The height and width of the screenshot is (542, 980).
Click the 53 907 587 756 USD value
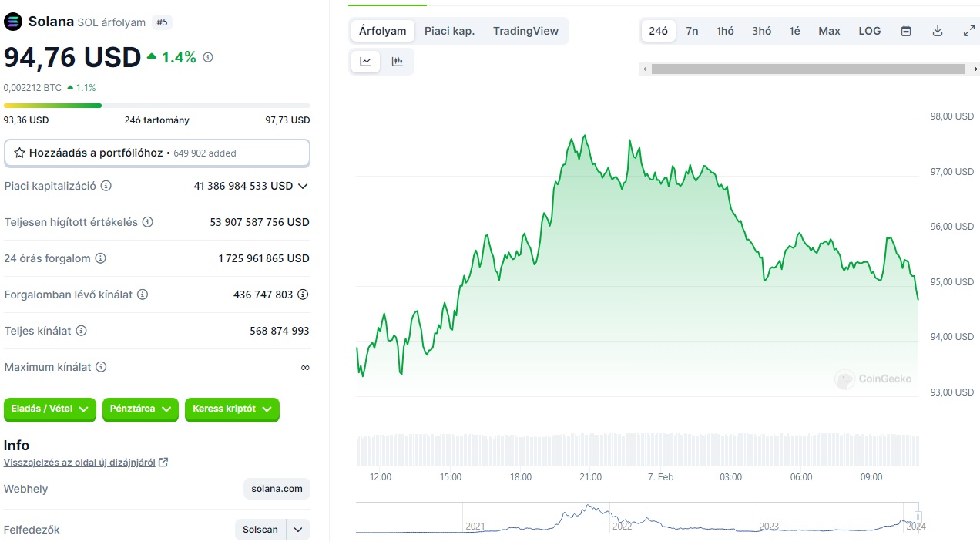[x=260, y=222]
